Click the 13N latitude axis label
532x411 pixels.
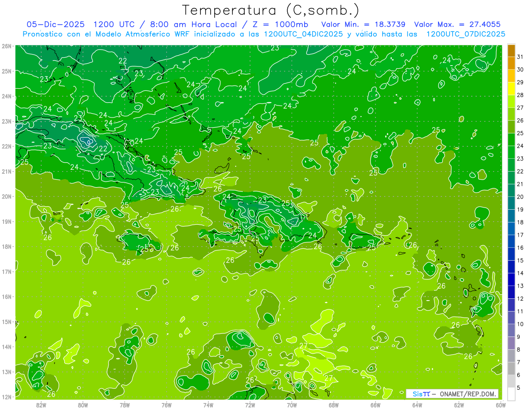[x=6, y=372]
